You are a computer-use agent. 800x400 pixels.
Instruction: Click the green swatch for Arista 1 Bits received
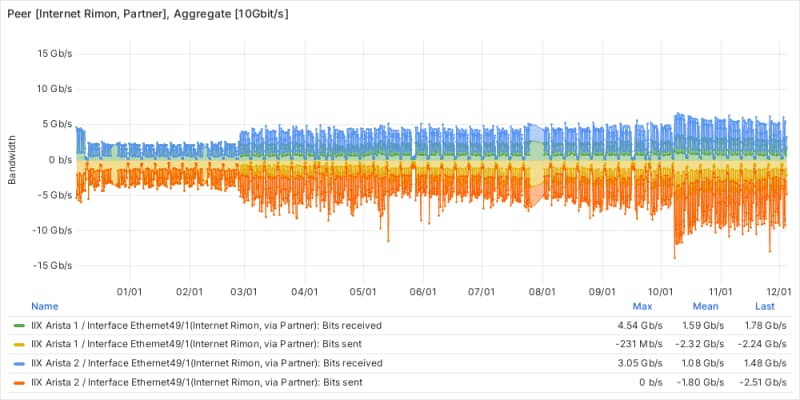click(x=21, y=325)
